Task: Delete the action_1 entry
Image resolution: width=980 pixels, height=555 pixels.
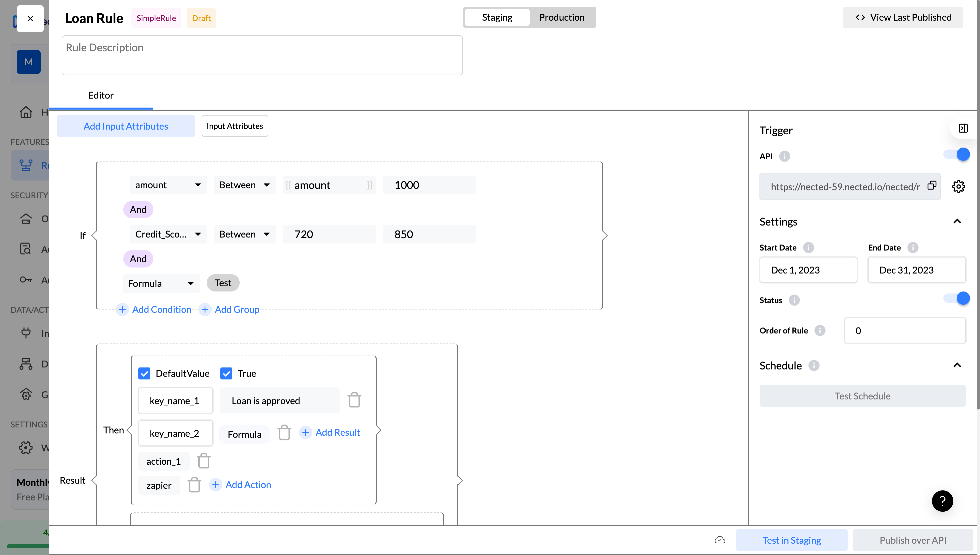Action: coord(204,461)
